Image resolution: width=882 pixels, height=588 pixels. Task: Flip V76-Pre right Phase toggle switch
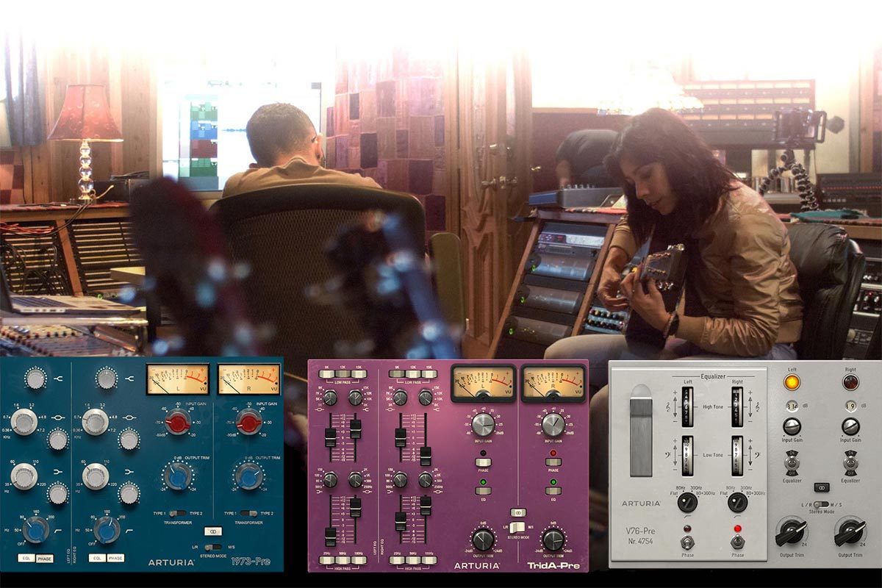coord(737,542)
